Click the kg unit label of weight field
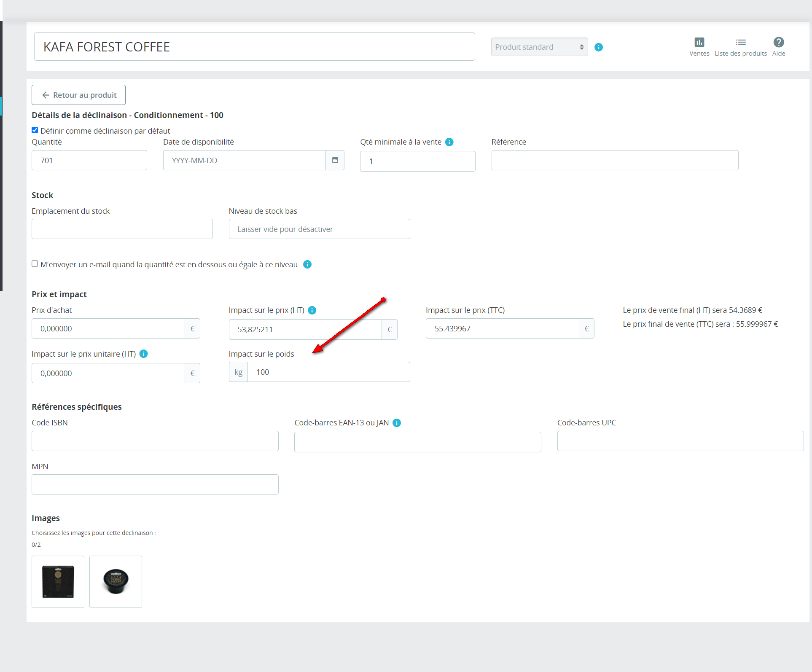Screen dimensions: 812x672 [239, 372]
